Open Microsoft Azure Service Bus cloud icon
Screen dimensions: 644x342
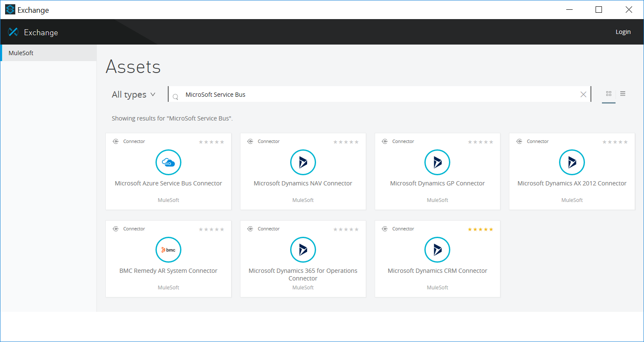[x=169, y=163]
